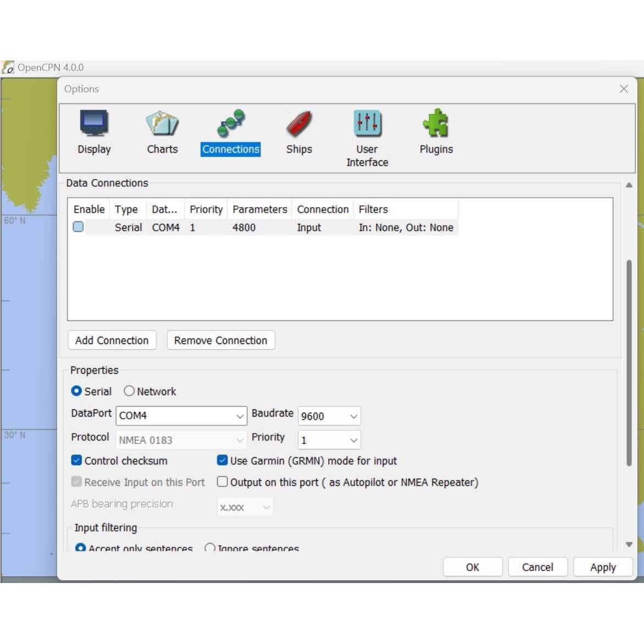Click the Remove Connection button
Image resolution: width=644 pixels, height=644 pixels.
coord(220,340)
